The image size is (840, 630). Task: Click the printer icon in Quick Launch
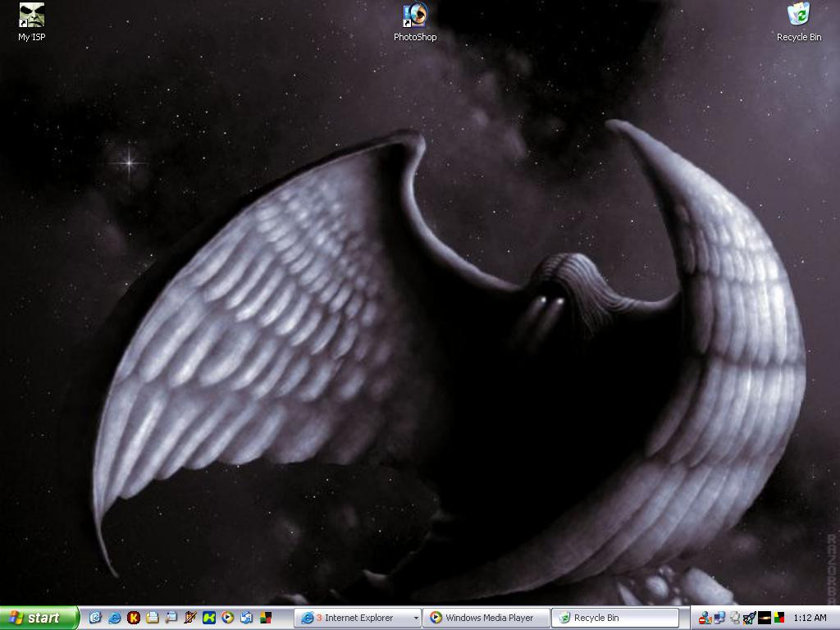point(152,618)
